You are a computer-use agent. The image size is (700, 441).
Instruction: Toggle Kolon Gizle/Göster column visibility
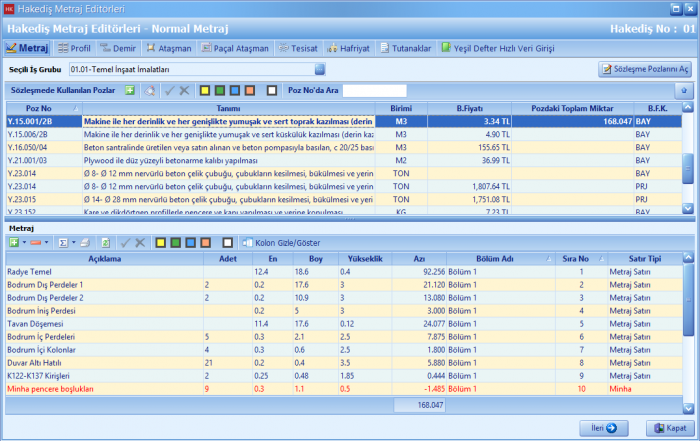(x=282, y=242)
